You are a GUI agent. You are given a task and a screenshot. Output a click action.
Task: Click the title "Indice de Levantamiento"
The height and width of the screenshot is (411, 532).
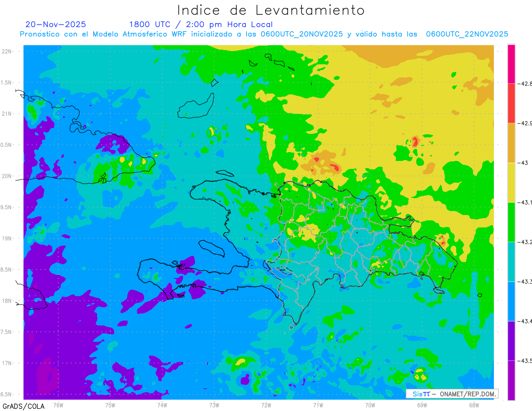point(271,10)
